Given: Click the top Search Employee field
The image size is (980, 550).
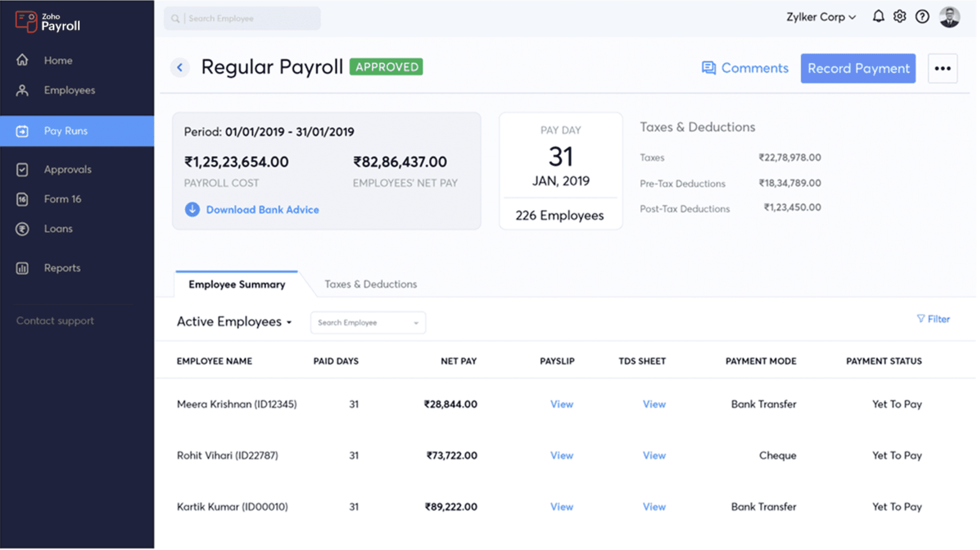Looking at the screenshot, I should point(242,18).
